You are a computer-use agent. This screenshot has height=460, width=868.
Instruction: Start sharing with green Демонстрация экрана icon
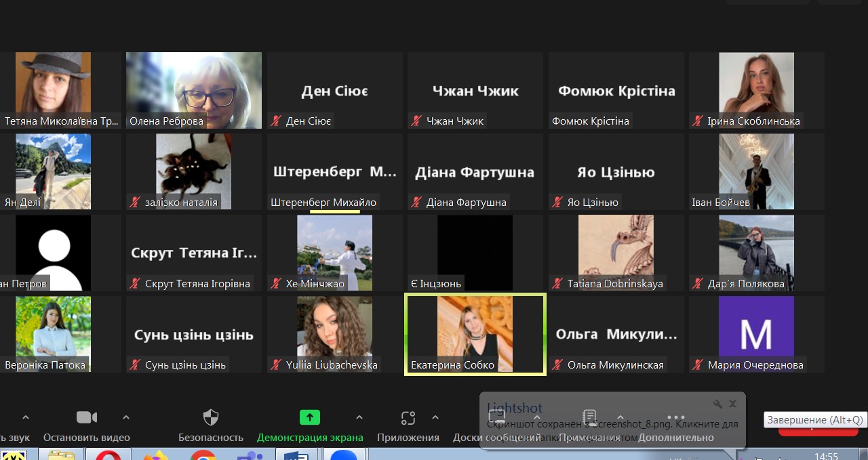309,417
